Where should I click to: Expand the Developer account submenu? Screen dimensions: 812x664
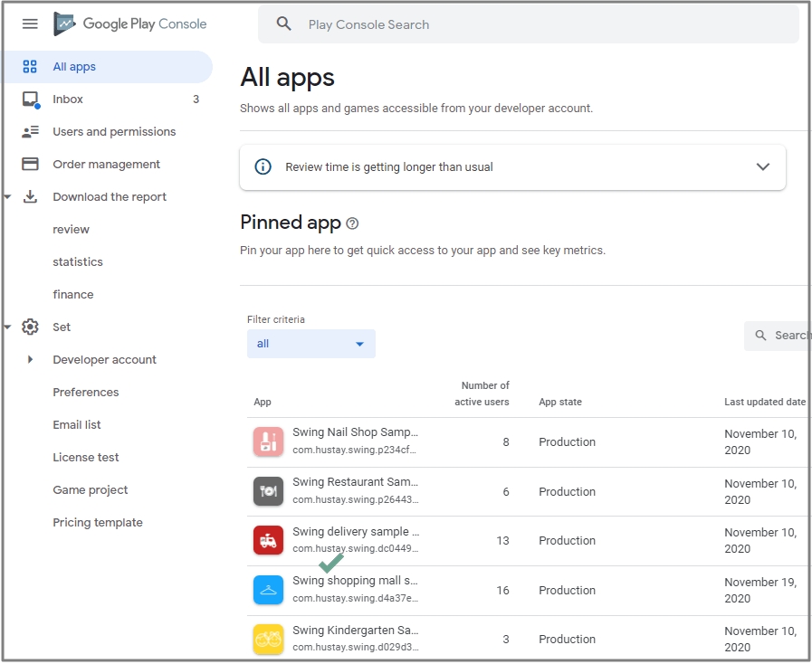[30, 360]
